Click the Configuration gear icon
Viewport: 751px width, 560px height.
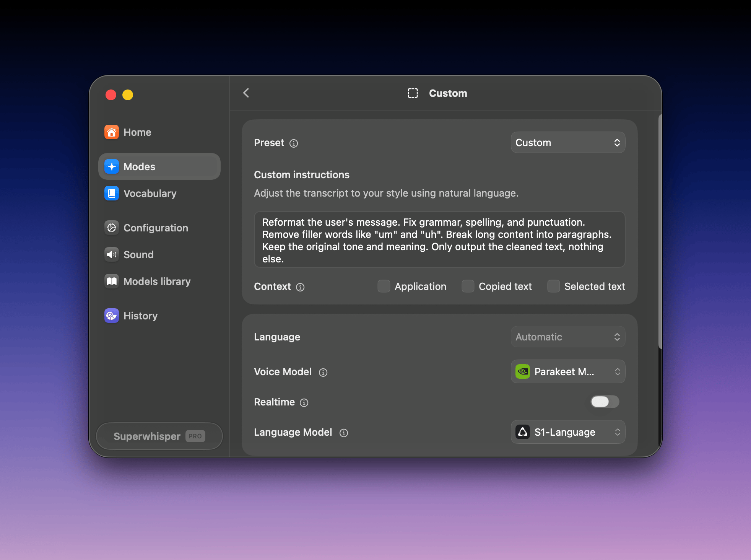(112, 228)
